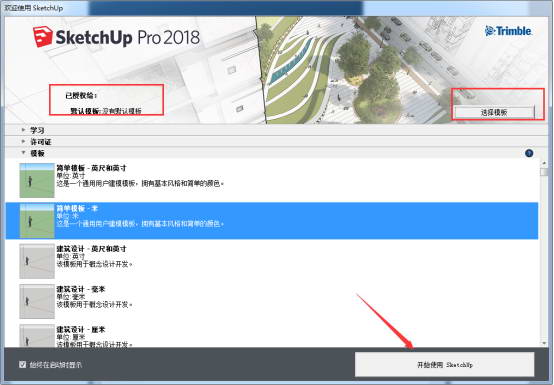Select template 建筑设计 - 英尺和英寸
The image size is (554, 385).
tap(272, 261)
